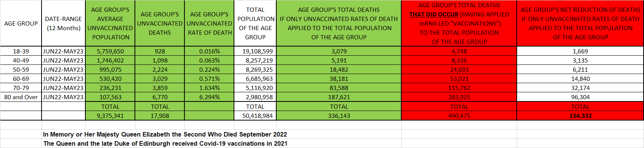This screenshot has width=644, height=148.
Task: Select rate of death cell 6.294%
Action: 209,97
